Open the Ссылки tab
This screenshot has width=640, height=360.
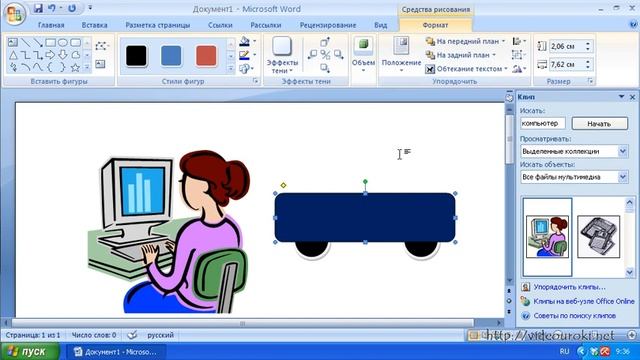point(220,25)
